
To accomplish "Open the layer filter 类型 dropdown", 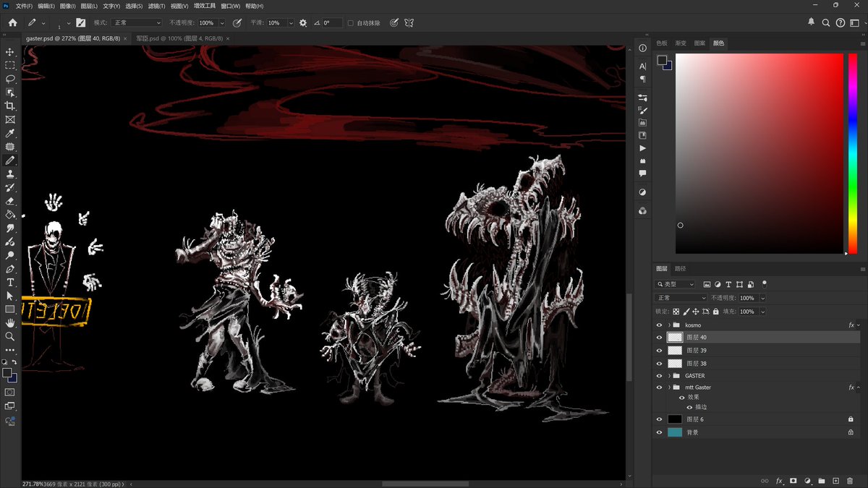I will click(x=676, y=285).
